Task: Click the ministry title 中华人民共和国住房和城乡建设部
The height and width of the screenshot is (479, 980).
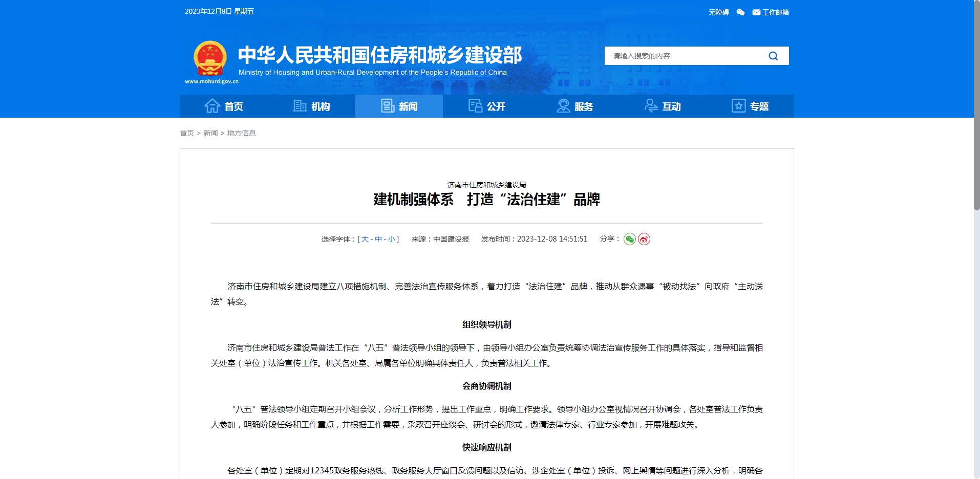Action: pyautogui.click(x=380, y=55)
